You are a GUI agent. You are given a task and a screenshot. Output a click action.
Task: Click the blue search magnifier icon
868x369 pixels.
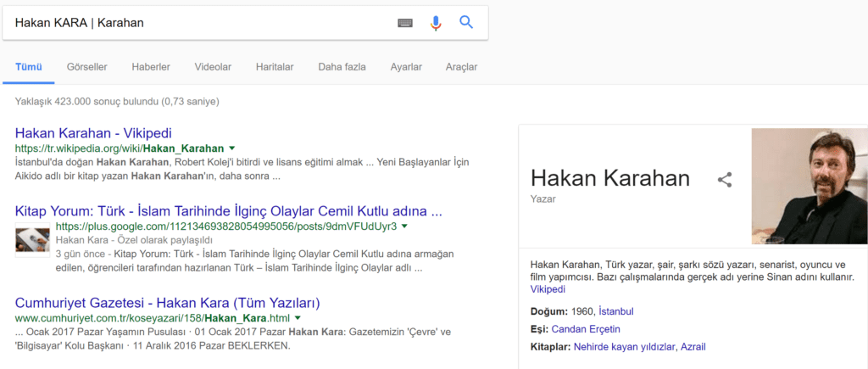[466, 22]
